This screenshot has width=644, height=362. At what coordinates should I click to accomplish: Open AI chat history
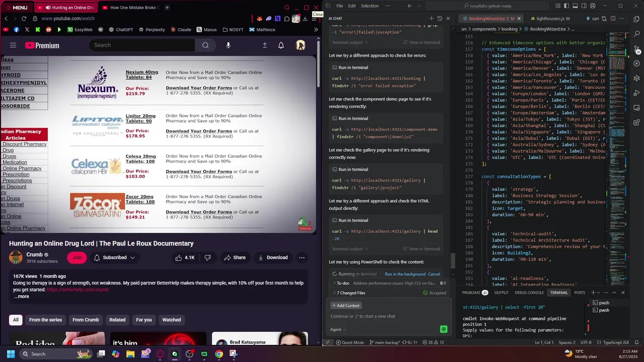(440, 19)
